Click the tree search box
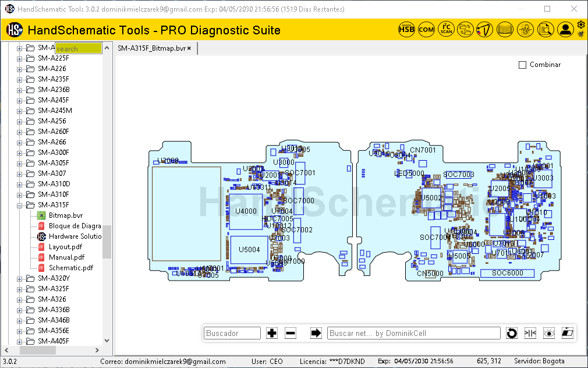The image size is (588, 368). click(79, 48)
